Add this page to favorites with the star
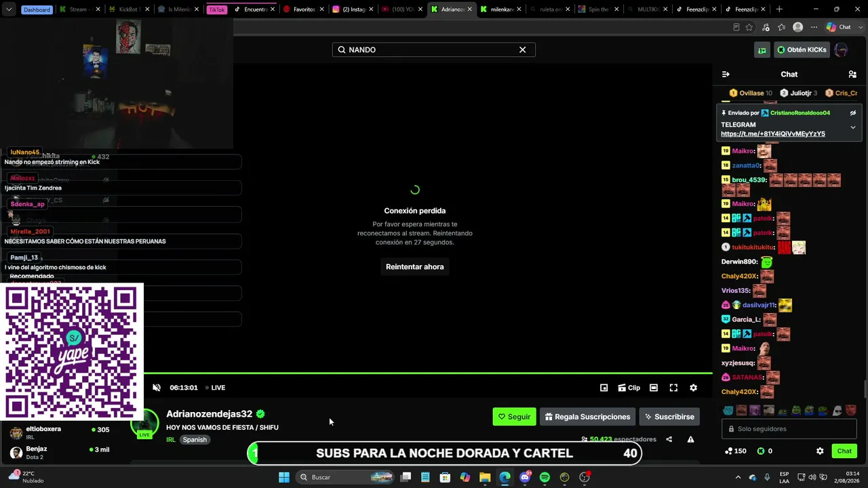Image resolution: width=868 pixels, height=488 pixels. (x=749, y=27)
